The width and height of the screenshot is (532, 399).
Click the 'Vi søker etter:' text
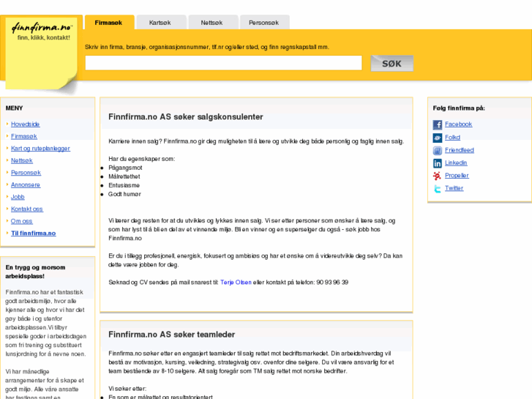click(x=127, y=389)
